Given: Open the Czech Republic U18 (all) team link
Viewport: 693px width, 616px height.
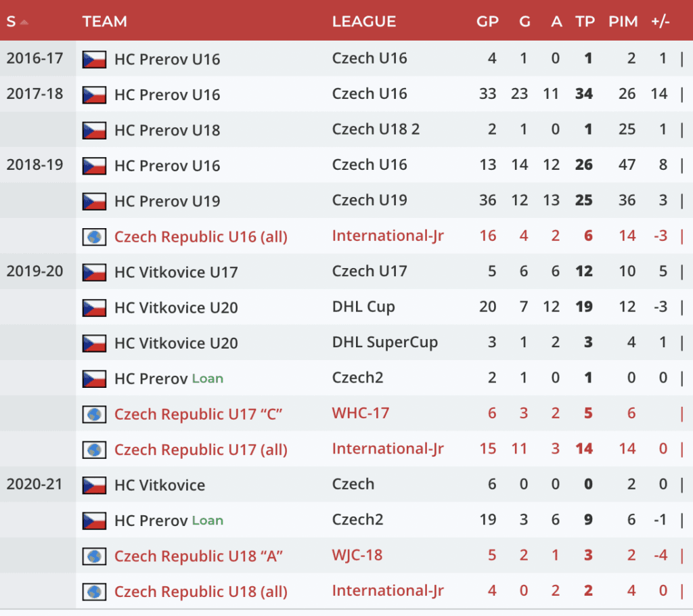Looking at the screenshot, I should (x=200, y=592).
